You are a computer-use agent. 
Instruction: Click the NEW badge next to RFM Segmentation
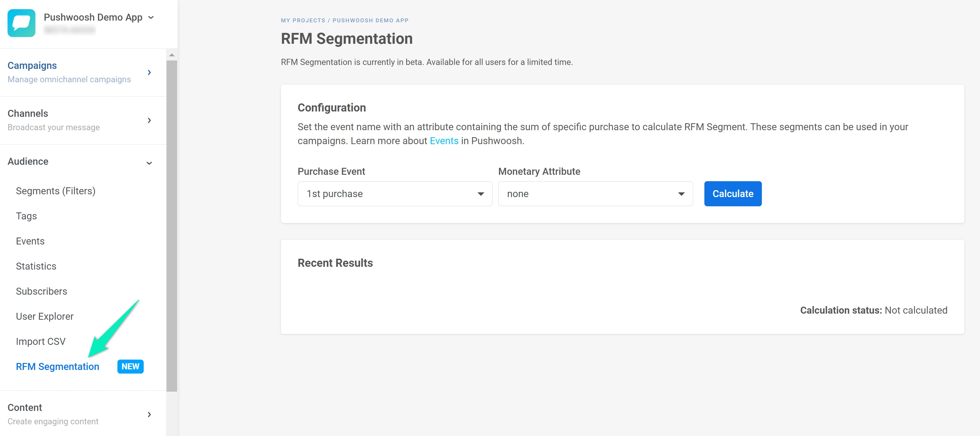[x=130, y=366]
